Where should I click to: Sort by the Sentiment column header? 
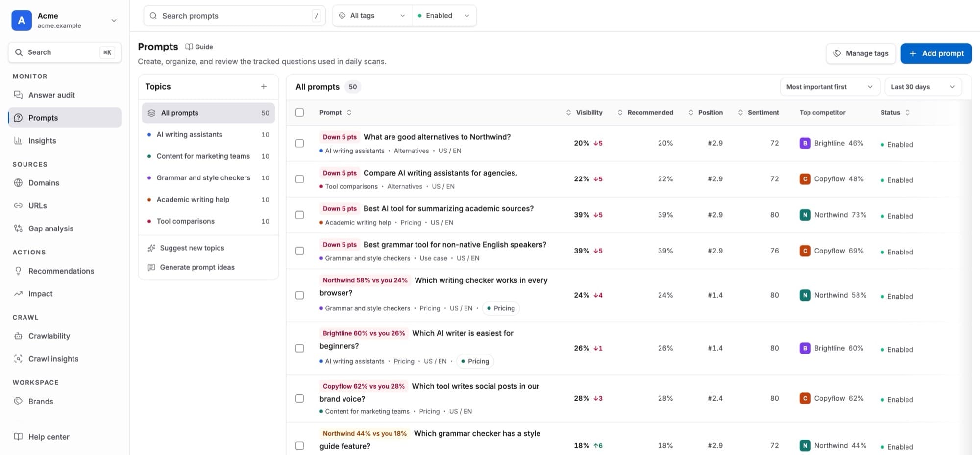coord(758,112)
